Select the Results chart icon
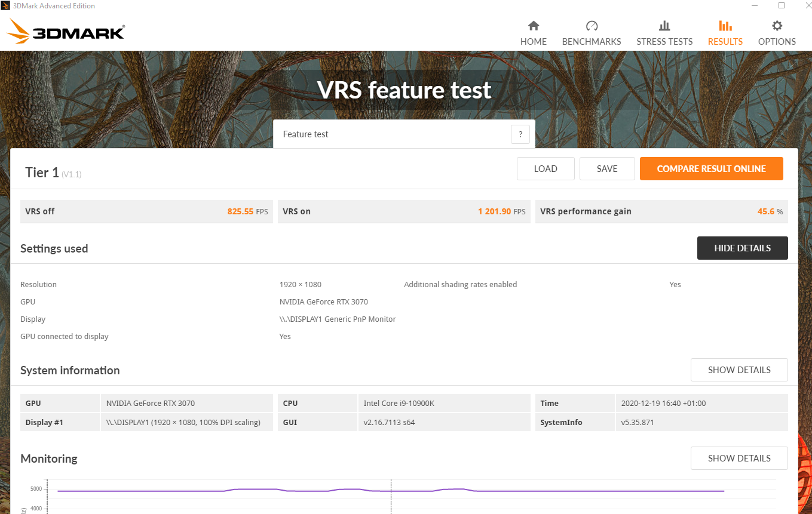The height and width of the screenshot is (514, 812). coord(725,26)
